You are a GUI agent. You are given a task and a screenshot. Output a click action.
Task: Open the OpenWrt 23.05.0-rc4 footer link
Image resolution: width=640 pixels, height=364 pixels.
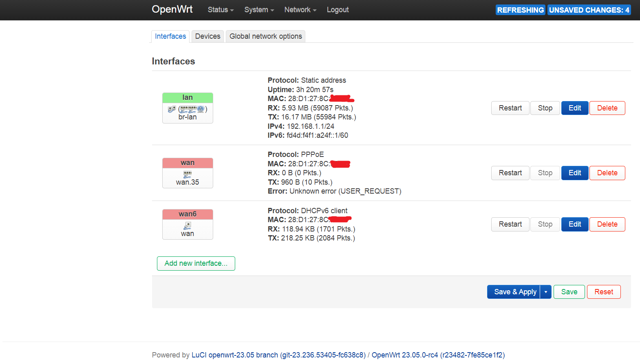(438, 355)
